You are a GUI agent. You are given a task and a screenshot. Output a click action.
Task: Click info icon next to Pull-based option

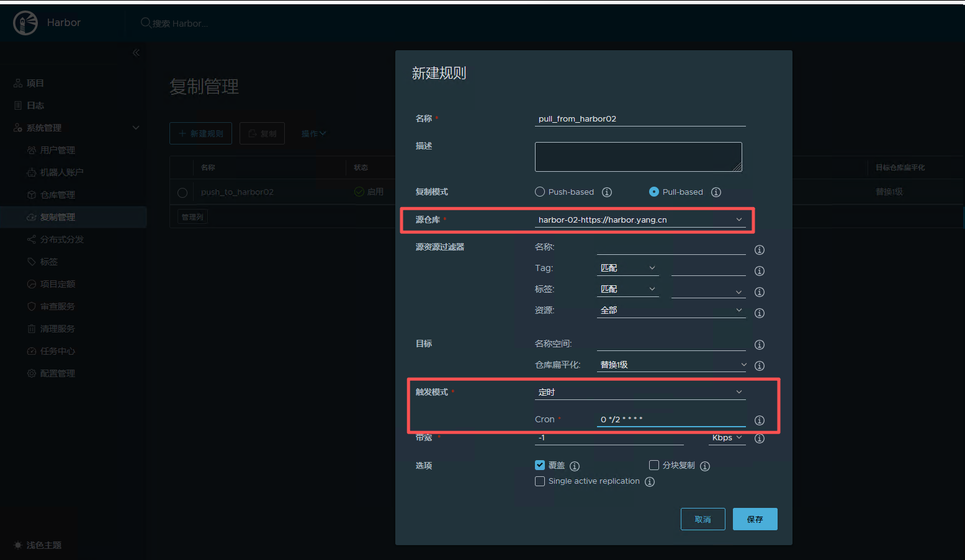point(716,192)
